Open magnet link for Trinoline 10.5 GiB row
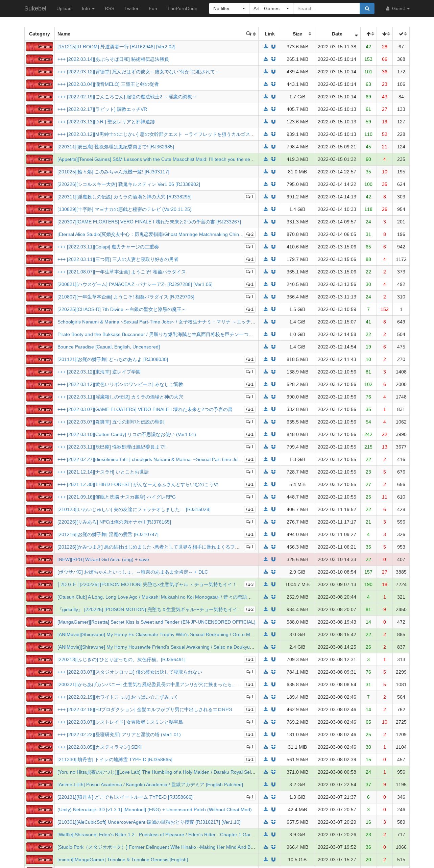Image resolution: width=434 pixels, height=868 pixels. 273,860
